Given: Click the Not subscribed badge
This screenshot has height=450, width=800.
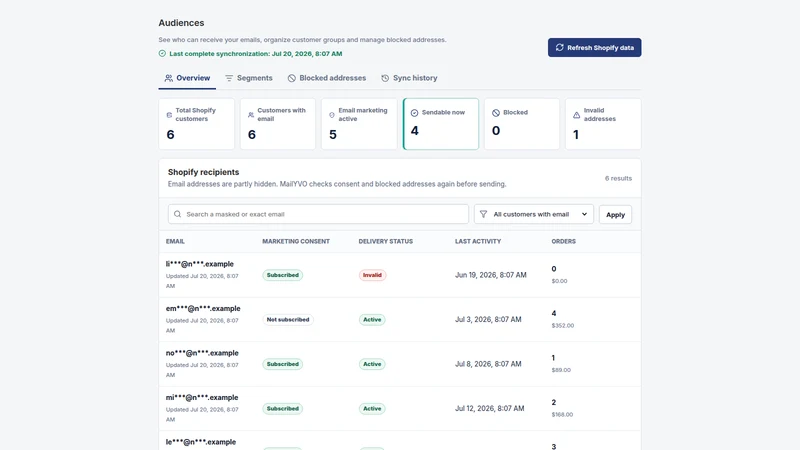Looking at the screenshot, I should [x=288, y=319].
